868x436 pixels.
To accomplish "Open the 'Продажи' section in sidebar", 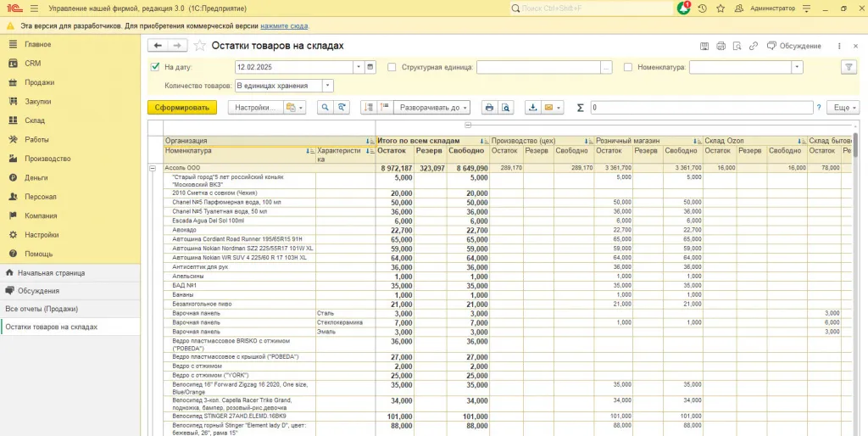I will [39, 82].
